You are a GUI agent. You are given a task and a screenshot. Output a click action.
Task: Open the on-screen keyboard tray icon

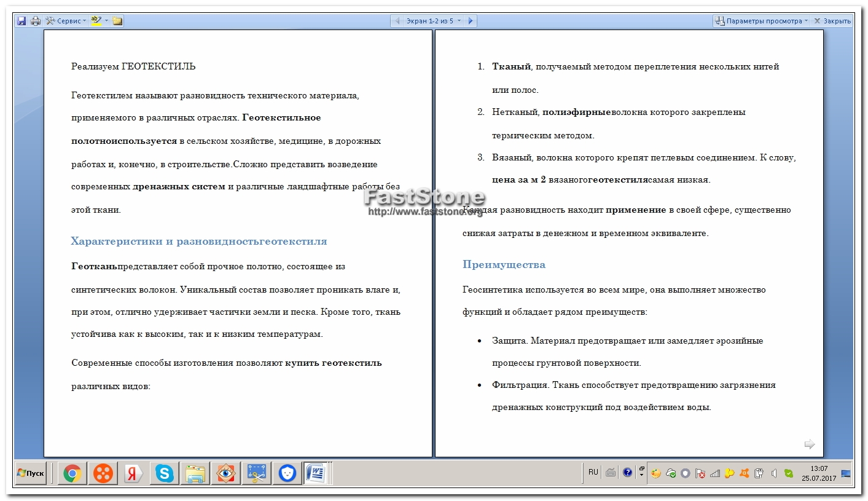[x=611, y=473]
